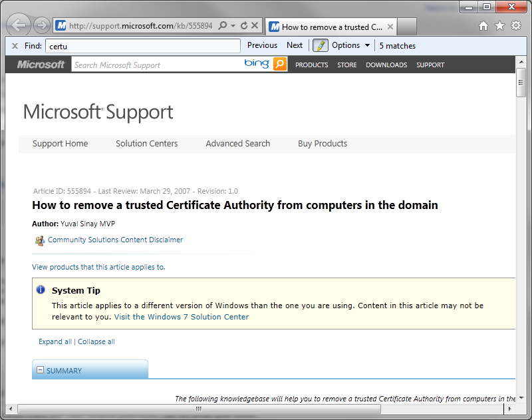The height and width of the screenshot is (420, 532).
Task: Open Solution Centers navigation item
Action: 146,144
